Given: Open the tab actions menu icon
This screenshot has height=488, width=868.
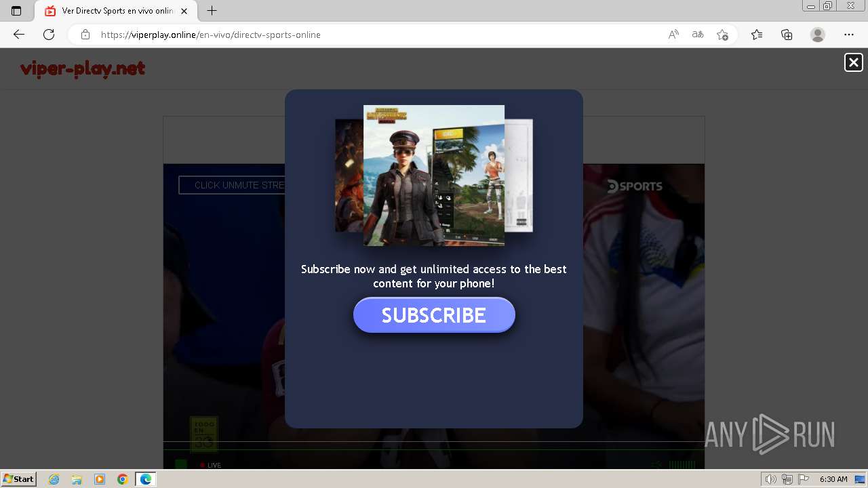Looking at the screenshot, I should tap(16, 11).
